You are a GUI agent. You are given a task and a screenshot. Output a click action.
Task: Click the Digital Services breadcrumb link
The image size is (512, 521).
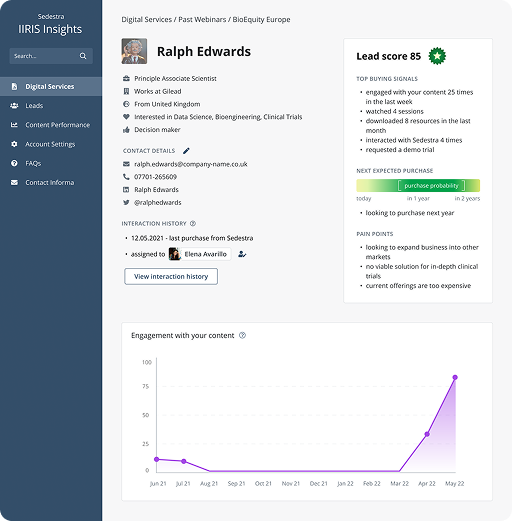[x=146, y=20]
